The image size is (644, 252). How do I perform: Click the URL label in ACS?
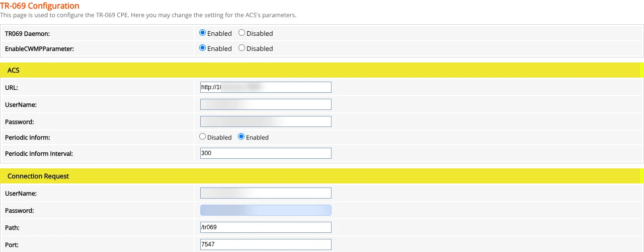11,88
